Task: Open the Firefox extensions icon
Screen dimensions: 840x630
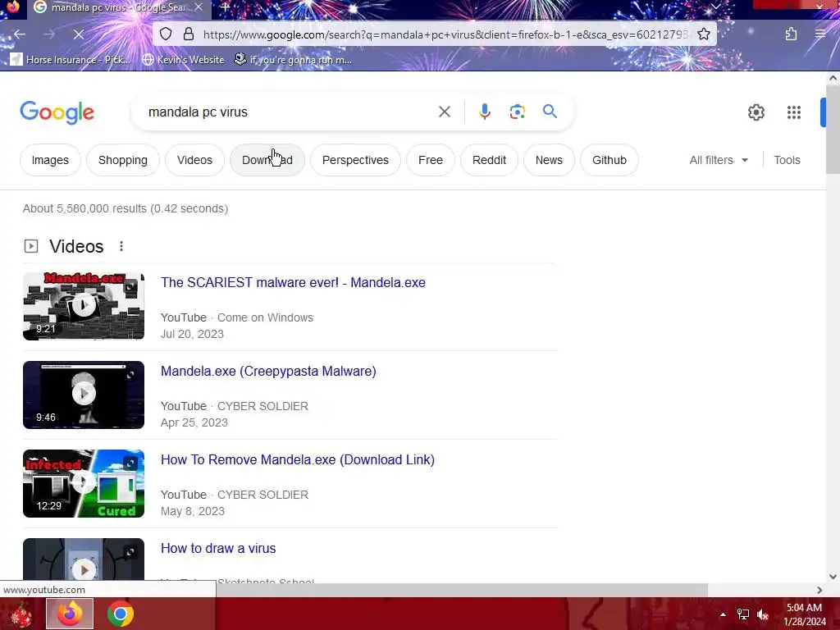Action: (x=791, y=34)
